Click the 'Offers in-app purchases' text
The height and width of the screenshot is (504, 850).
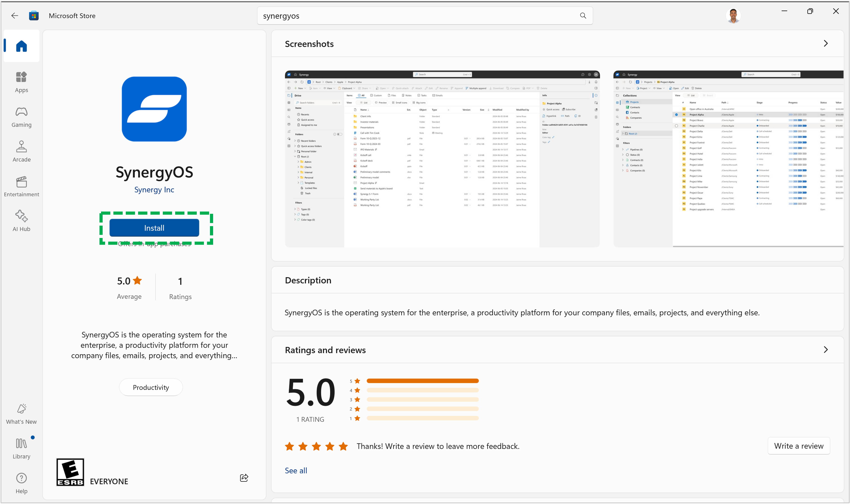(154, 244)
